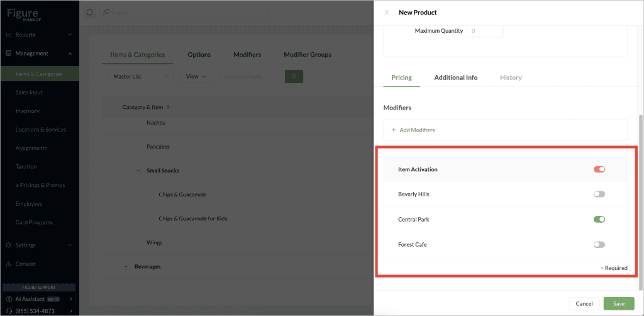The height and width of the screenshot is (316, 644).
Task: Click the green Save button
Action: [x=619, y=303]
